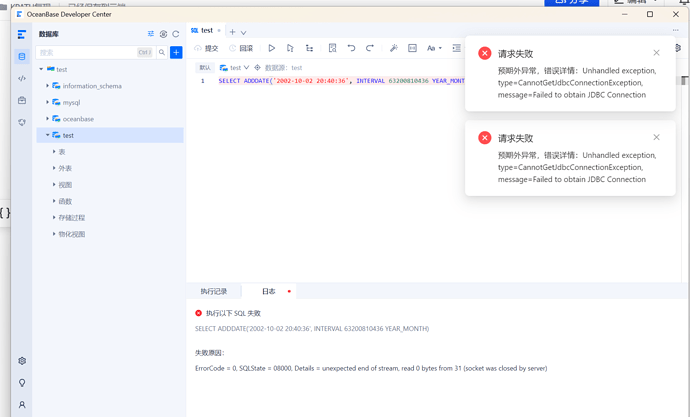Image resolution: width=690 pixels, height=417 pixels.
Task: Open the database filter settings icon
Action: [x=151, y=34]
